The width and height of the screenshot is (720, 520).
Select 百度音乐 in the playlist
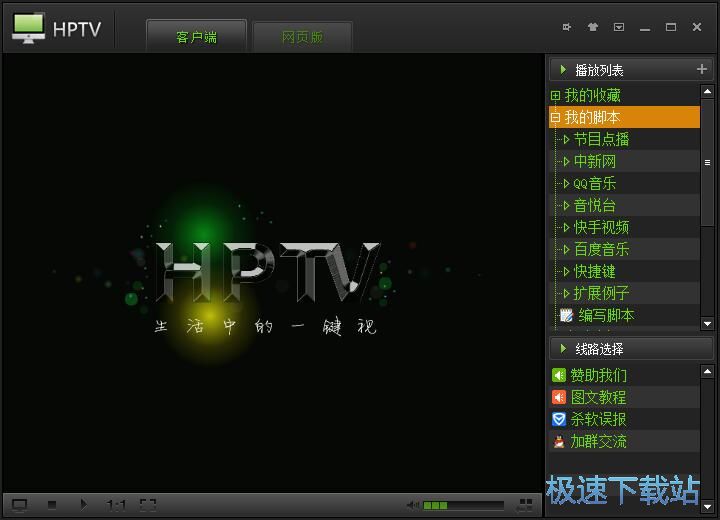(601, 249)
